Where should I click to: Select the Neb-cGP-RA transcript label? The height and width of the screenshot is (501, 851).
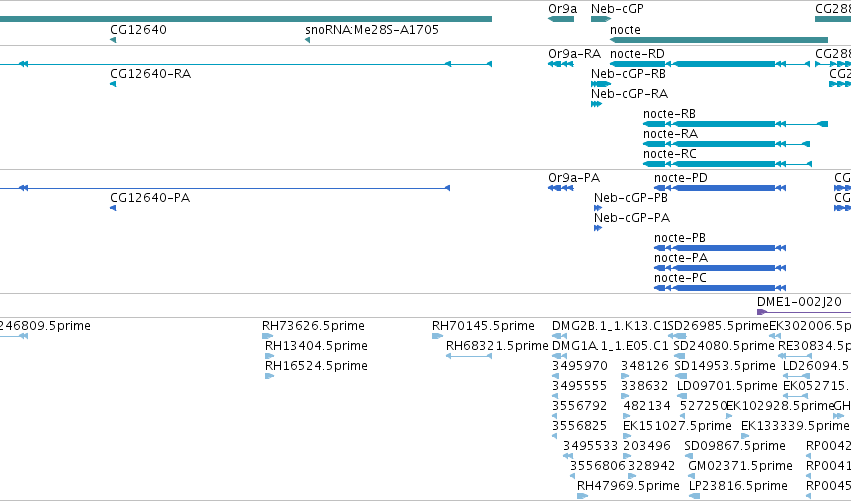pos(629,94)
